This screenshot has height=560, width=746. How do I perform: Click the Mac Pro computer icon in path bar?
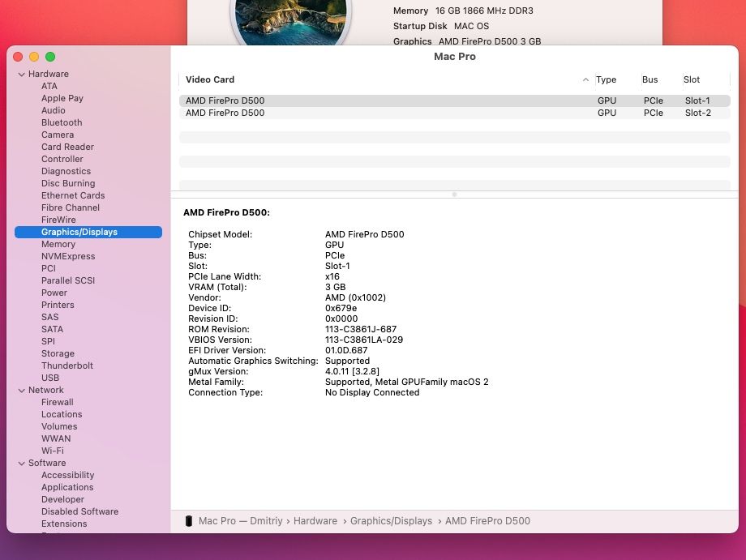point(189,521)
